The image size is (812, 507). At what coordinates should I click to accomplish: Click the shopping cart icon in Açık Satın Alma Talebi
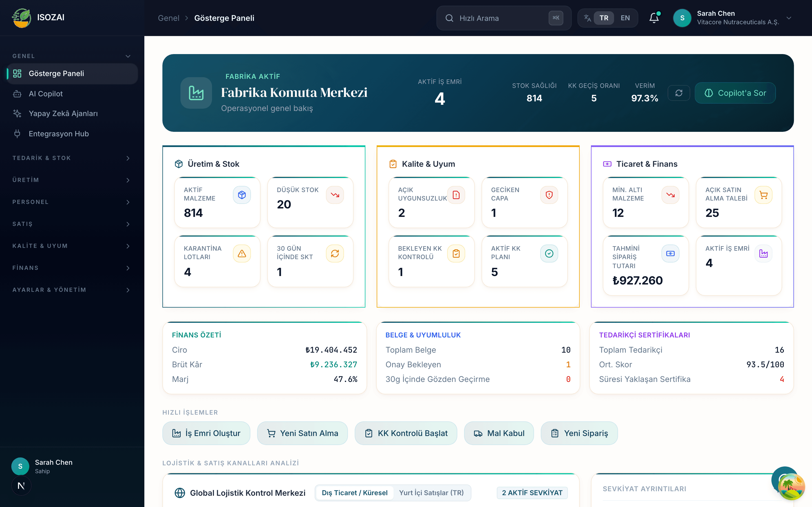point(763,195)
